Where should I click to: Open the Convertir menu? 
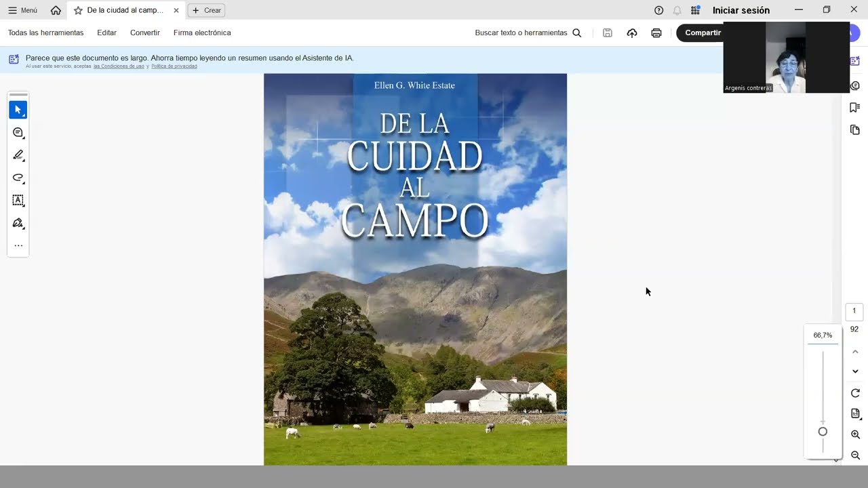coord(145,33)
